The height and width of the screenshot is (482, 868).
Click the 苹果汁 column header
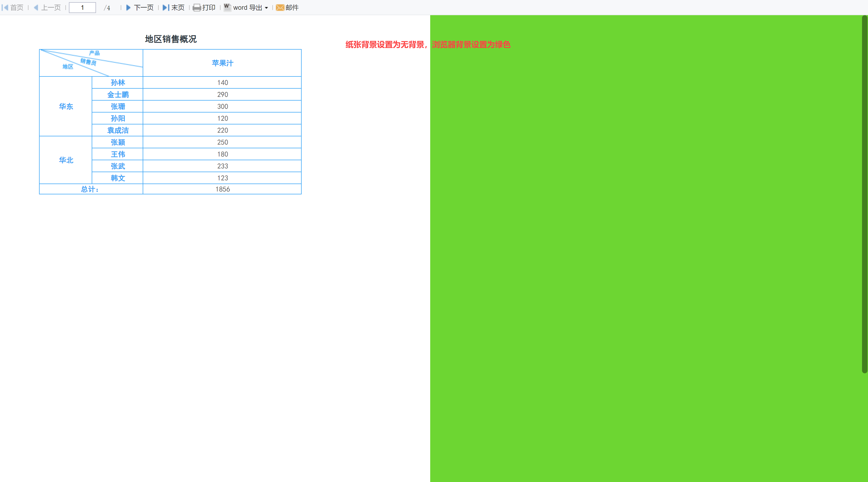pos(222,63)
